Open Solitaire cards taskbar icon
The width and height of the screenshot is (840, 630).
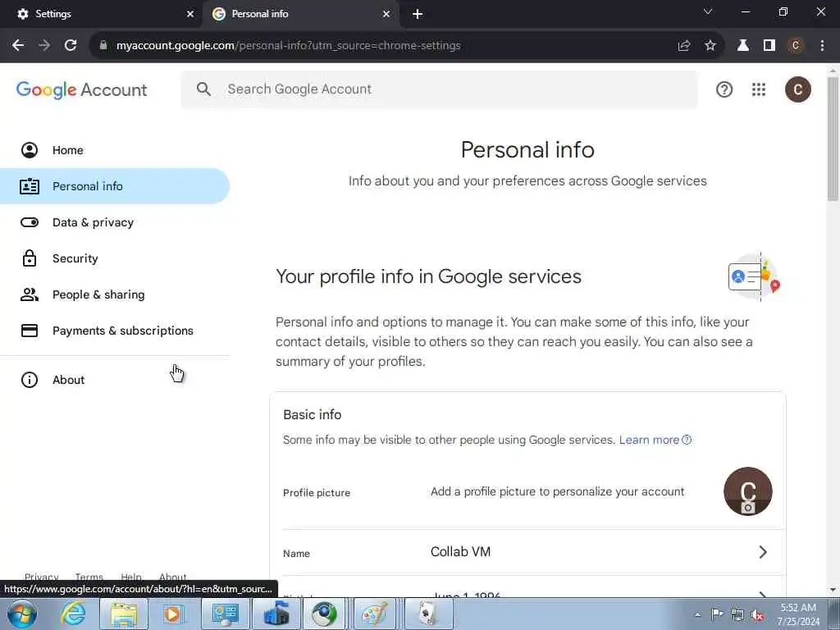click(x=427, y=614)
